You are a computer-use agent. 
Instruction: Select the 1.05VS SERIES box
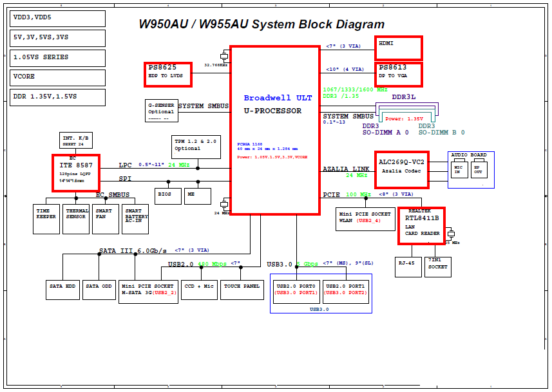[57, 58]
